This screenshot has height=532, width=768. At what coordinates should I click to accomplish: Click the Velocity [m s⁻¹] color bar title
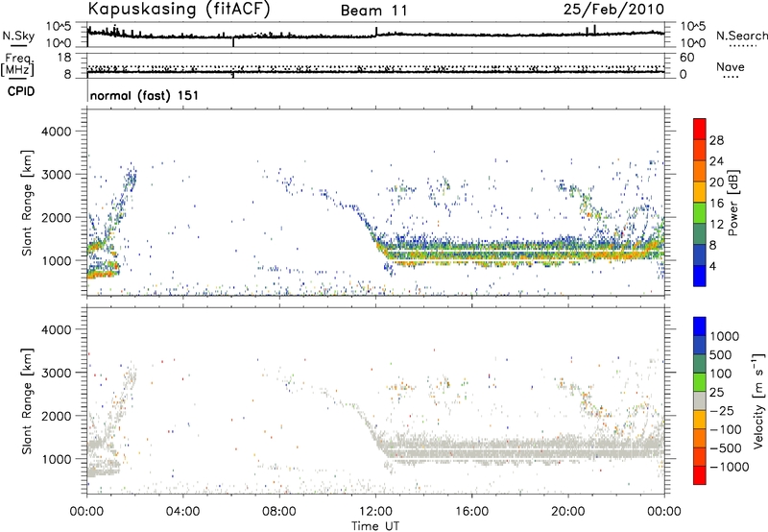tap(758, 400)
